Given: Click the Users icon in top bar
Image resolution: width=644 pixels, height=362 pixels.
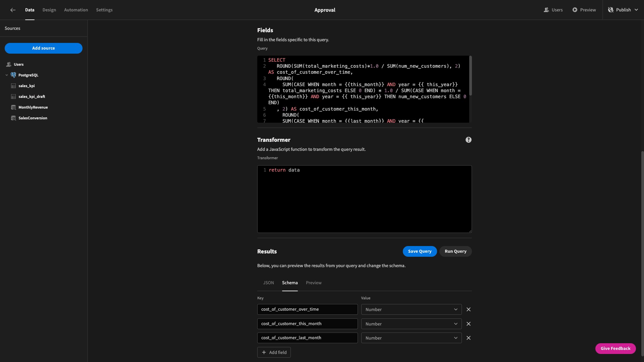Looking at the screenshot, I should [x=546, y=10].
